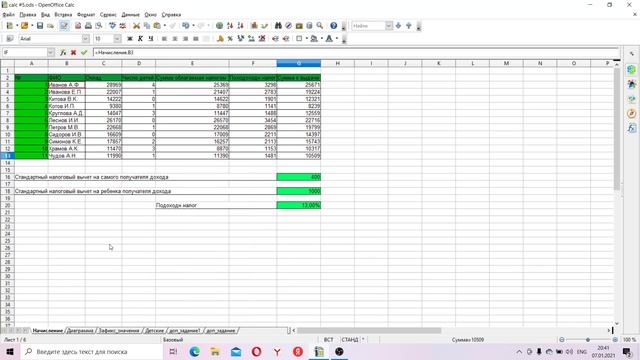Screen dimensions: 640x360
Task: Click the Zoom magnifier icon
Action: click(x=320, y=26)
